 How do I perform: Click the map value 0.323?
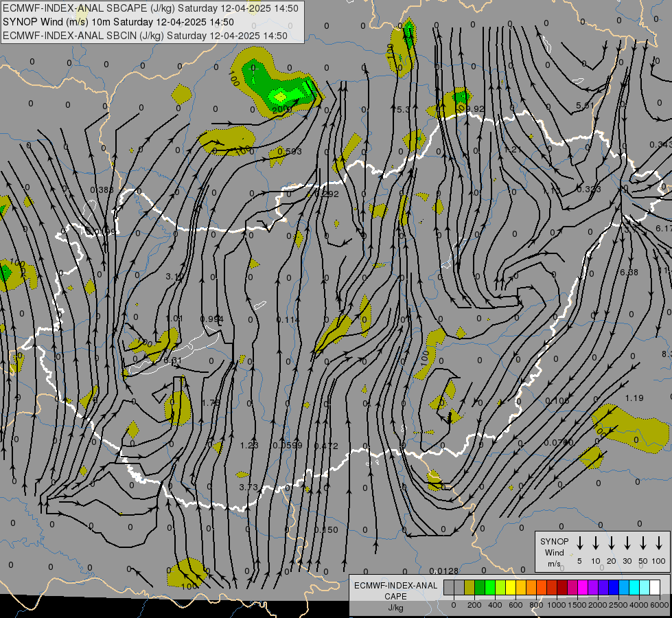588,189
